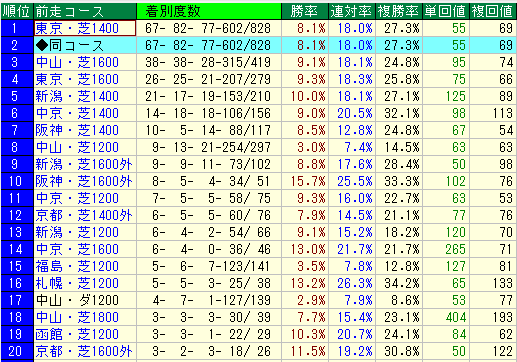The width and height of the screenshot is (517, 362).
Task: Sort by the 順位 column header
Action: pyautogui.click(x=17, y=11)
